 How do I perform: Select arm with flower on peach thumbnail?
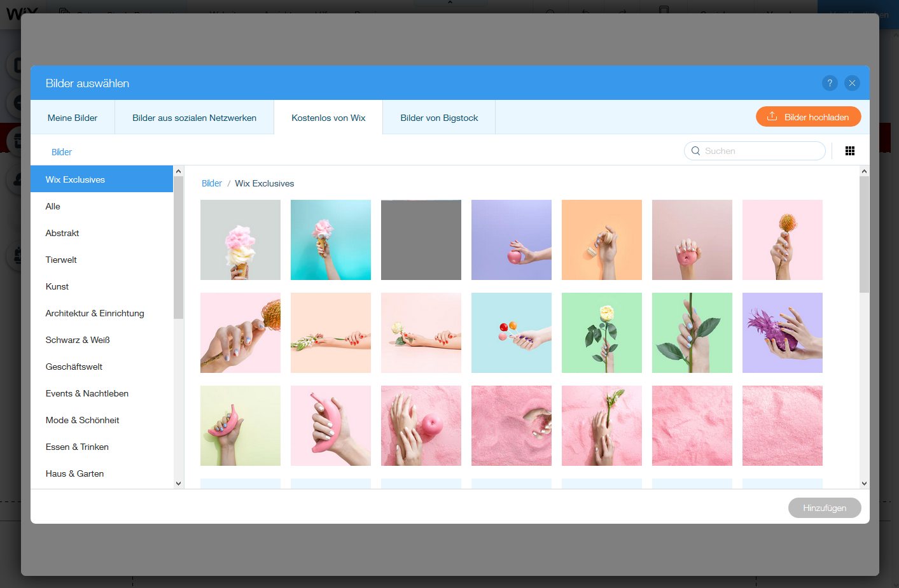tap(331, 333)
